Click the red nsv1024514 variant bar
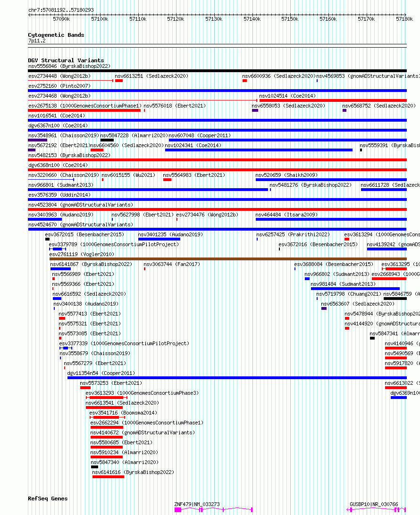The width and height of the screenshot is (420, 515). click(x=333, y=100)
